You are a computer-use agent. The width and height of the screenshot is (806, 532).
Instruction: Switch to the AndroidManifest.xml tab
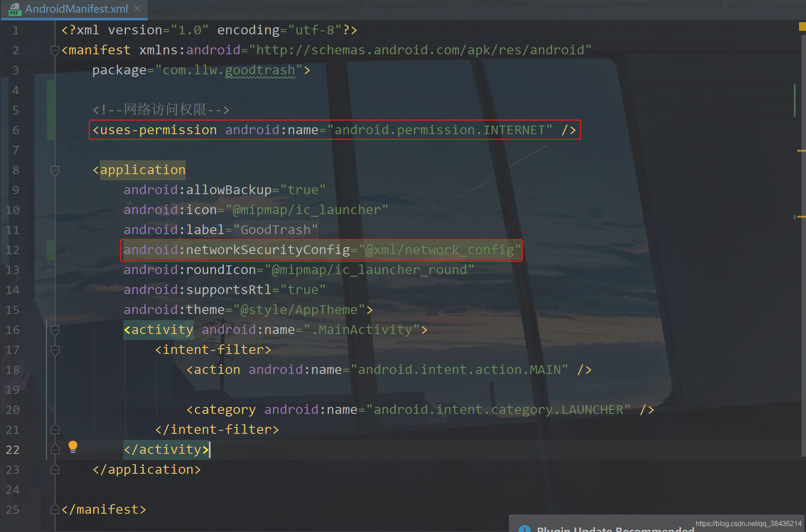click(76, 9)
